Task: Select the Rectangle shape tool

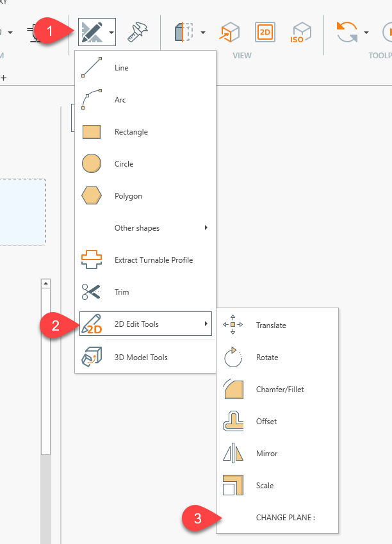Action: 131,132
